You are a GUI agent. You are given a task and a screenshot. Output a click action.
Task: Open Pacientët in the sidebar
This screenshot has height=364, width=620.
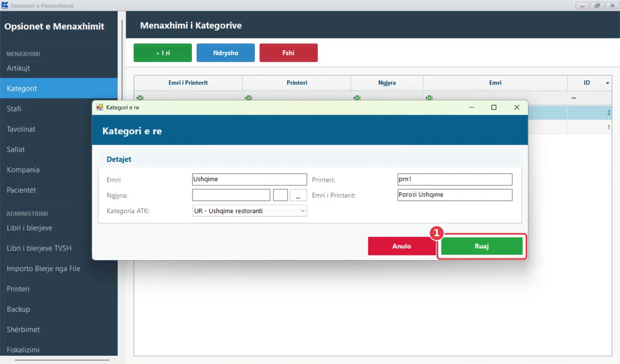(46, 190)
